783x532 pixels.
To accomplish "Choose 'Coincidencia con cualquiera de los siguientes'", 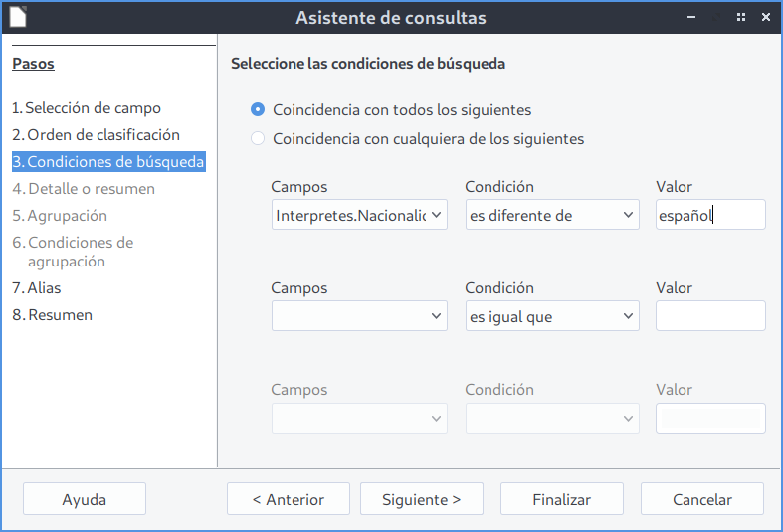I will 258,139.
